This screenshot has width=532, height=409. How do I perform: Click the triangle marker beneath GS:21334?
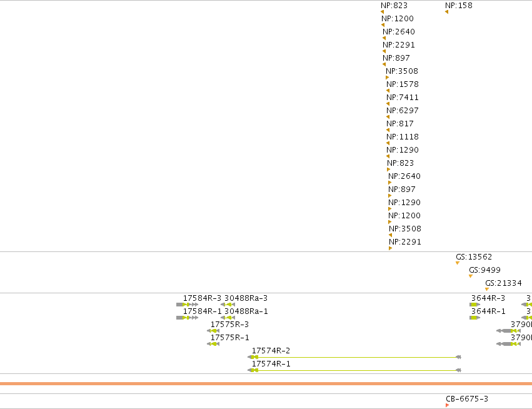[487, 289]
